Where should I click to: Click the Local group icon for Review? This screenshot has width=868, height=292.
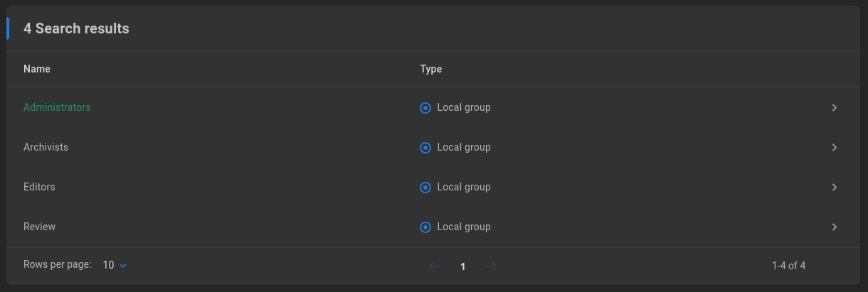(x=425, y=227)
